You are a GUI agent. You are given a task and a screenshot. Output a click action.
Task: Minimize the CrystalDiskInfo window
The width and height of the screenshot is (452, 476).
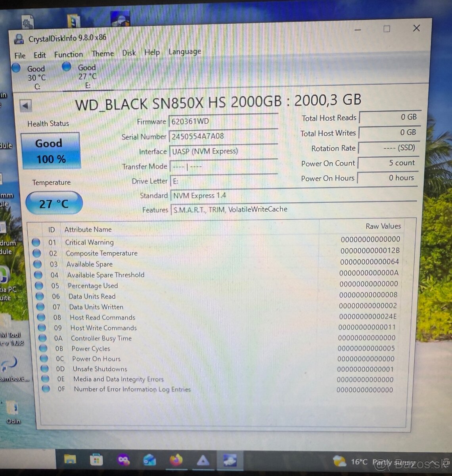tap(358, 30)
